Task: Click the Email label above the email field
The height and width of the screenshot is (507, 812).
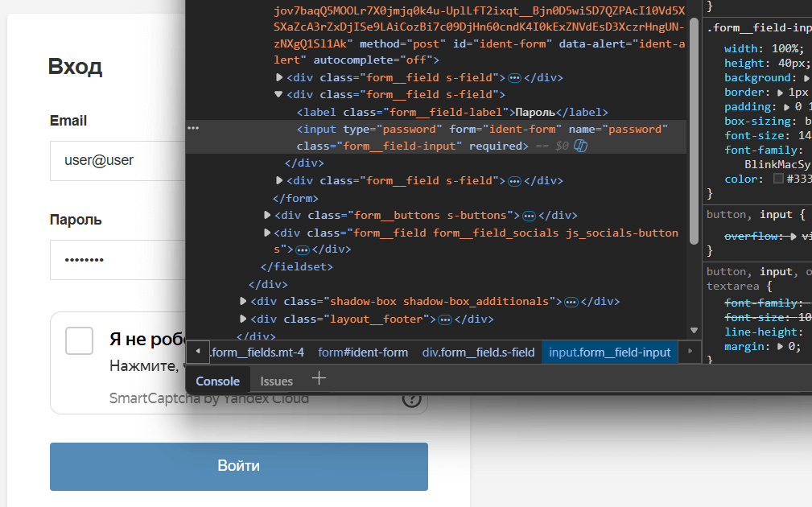Action: pos(68,121)
